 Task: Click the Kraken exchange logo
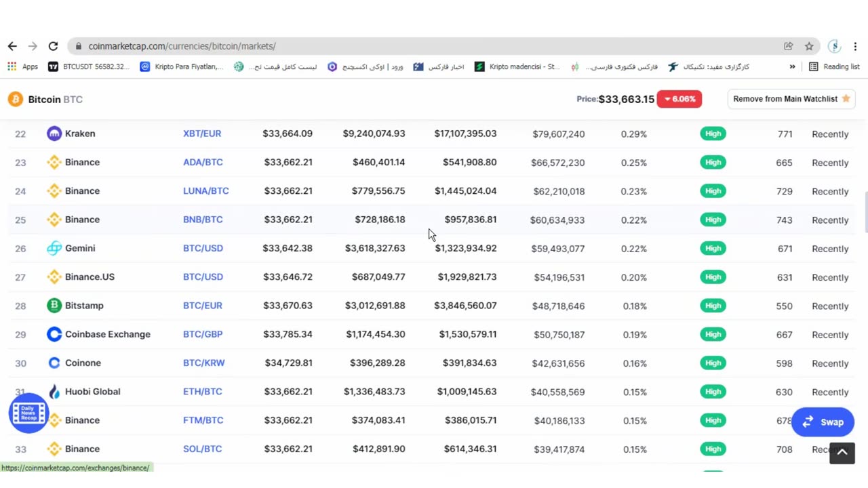(x=54, y=134)
